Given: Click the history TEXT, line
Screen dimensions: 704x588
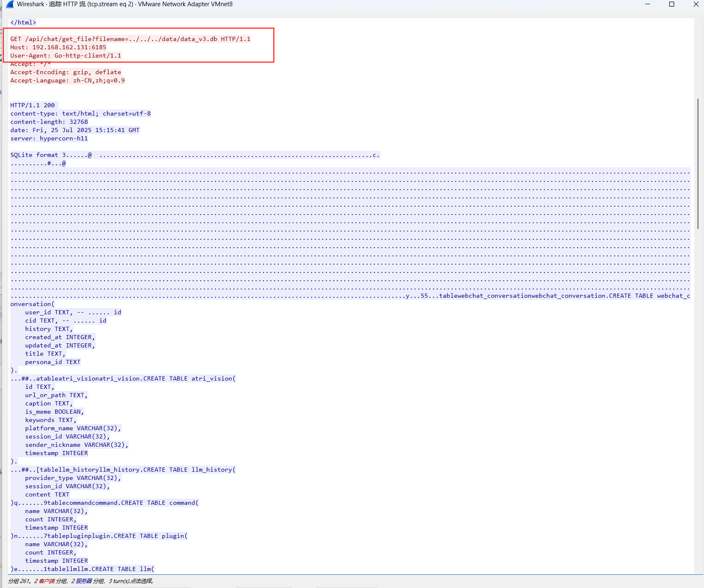Looking at the screenshot, I should click(49, 329).
